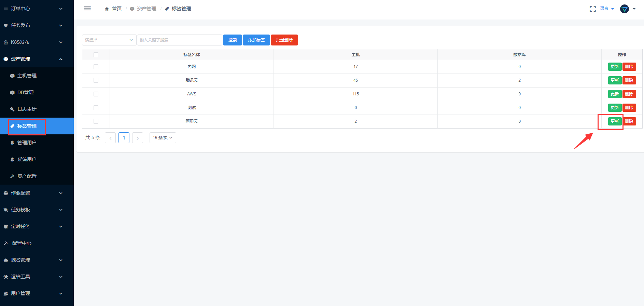Open the 请选择 filter dropdown
The image size is (644, 306).
coord(109,40)
